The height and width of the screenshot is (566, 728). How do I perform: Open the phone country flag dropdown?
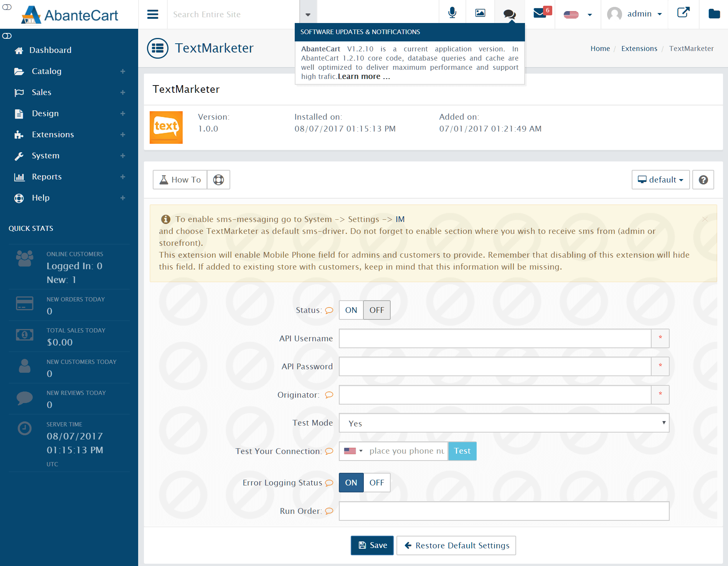click(x=353, y=451)
